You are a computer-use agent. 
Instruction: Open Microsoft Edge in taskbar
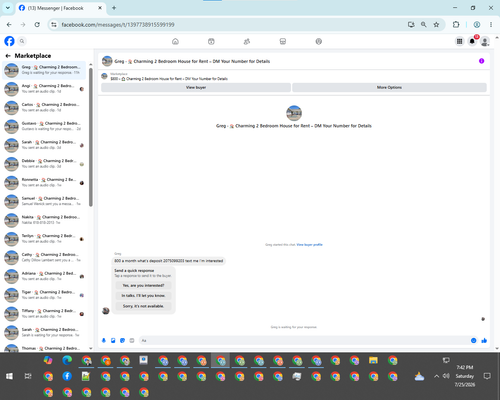tap(67, 360)
